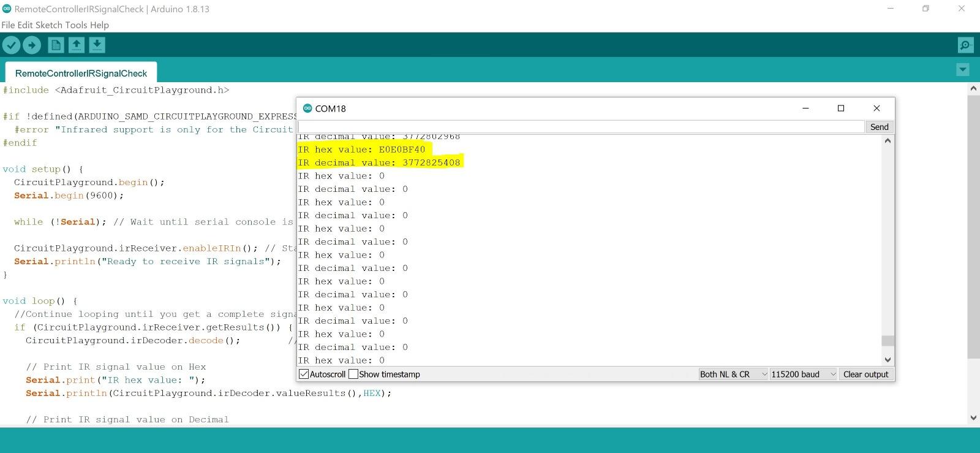Open the Sketch menu
Viewport: 980px width, 453px height.
click(x=49, y=25)
